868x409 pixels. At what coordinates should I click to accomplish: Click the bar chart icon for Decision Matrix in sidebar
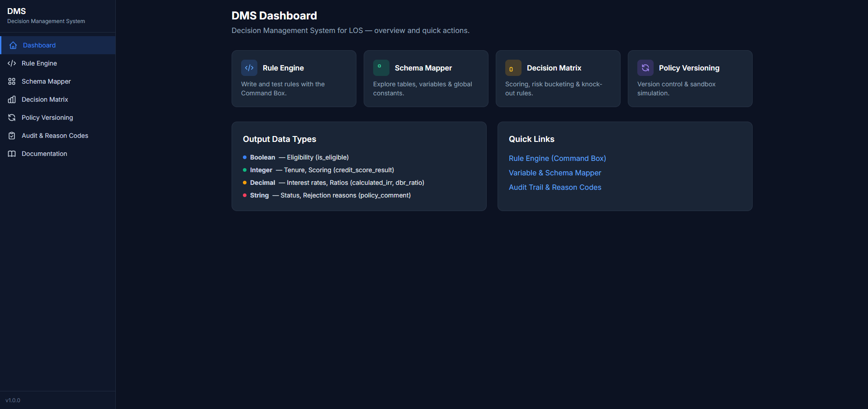[x=12, y=99]
